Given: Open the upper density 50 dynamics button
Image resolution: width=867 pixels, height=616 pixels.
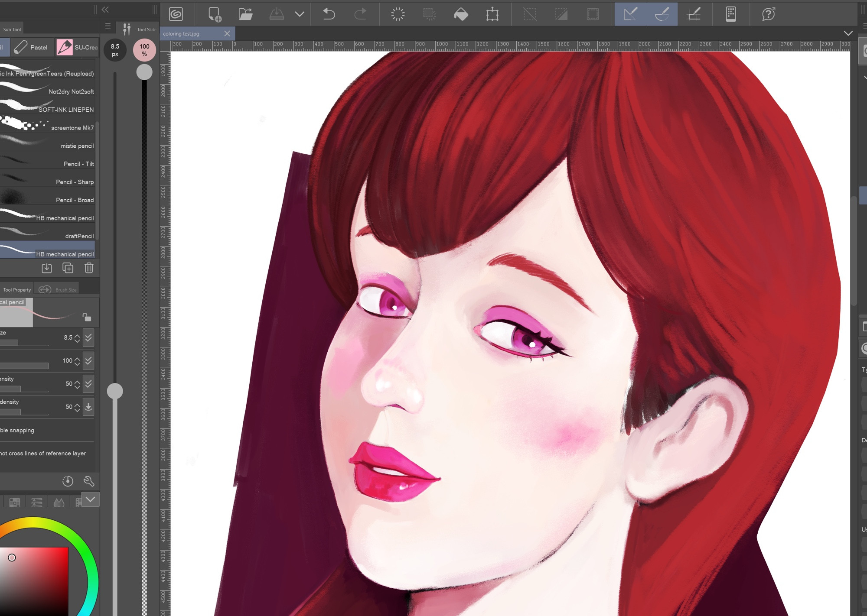Looking at the screenshot, I should [88, 383].
